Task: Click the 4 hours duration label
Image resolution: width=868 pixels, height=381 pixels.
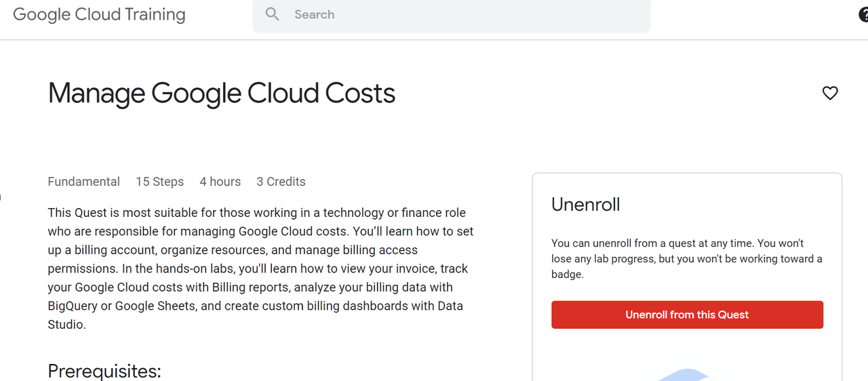Action: pos(220,182)
